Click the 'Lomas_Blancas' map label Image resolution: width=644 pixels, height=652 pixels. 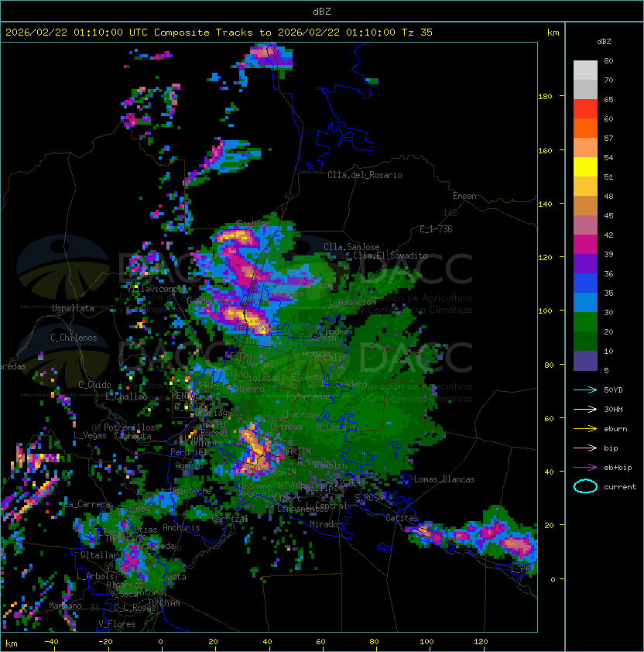point(444,479)
